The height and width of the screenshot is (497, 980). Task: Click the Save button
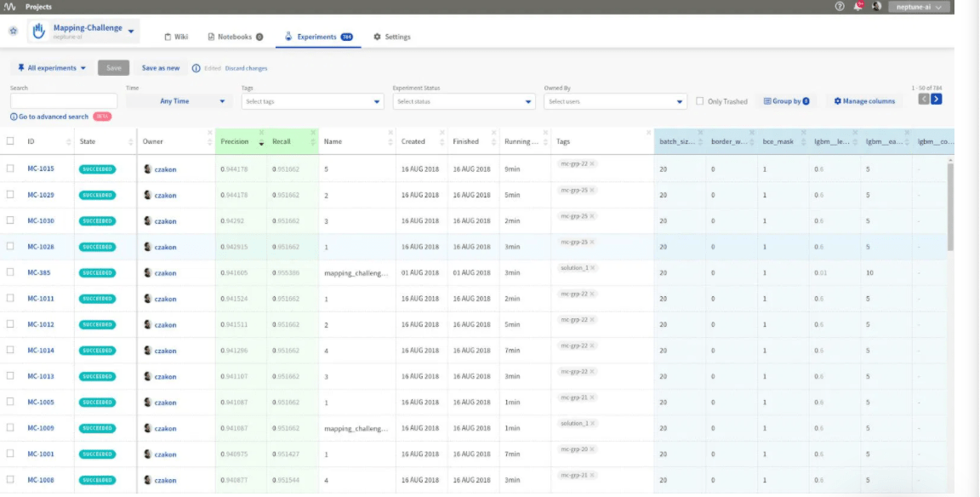point(114,68)
